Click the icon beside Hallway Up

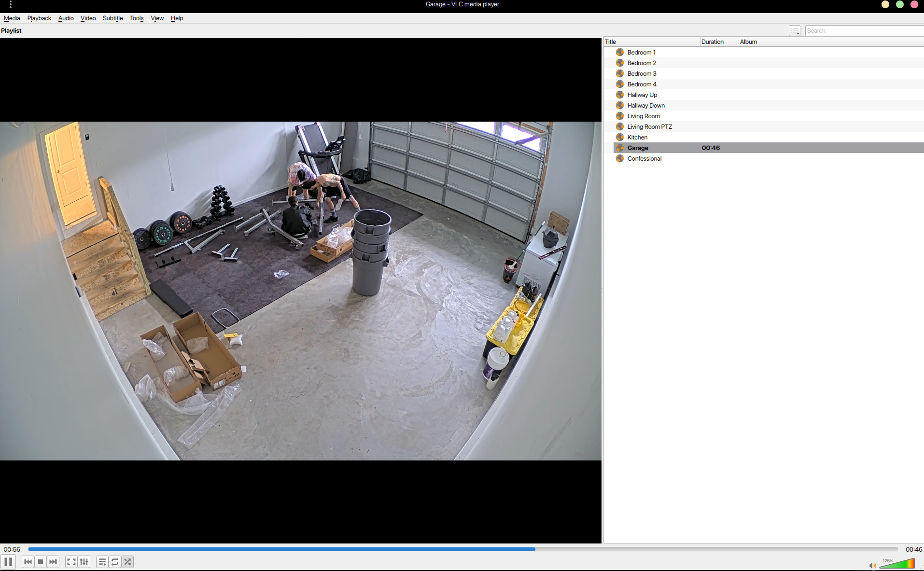pyautogui.click(x=620, y=95)
